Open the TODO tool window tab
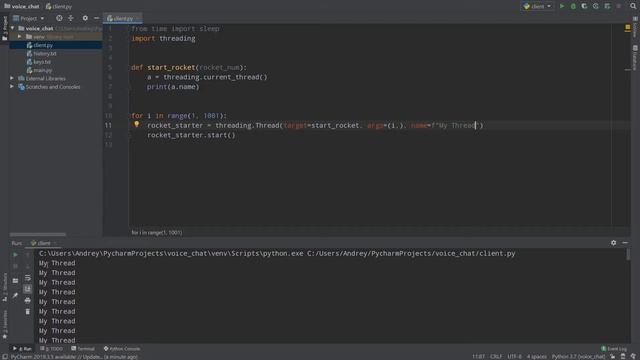The image size is (640, 360). [x=51, y=349]
